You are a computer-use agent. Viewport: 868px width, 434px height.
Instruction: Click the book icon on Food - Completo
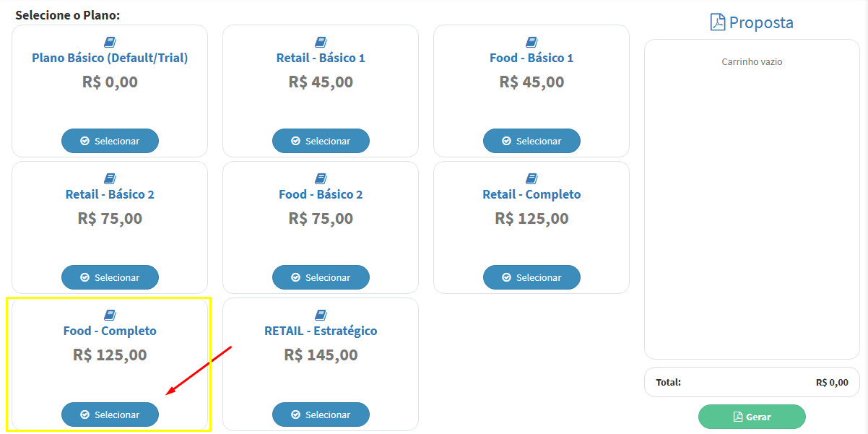(x=110, y=316)
